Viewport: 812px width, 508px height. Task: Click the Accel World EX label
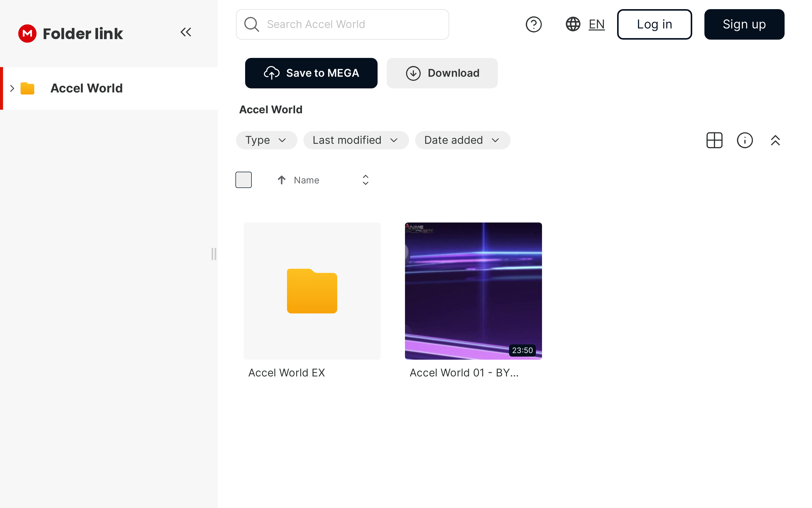(x=286, y=373)
